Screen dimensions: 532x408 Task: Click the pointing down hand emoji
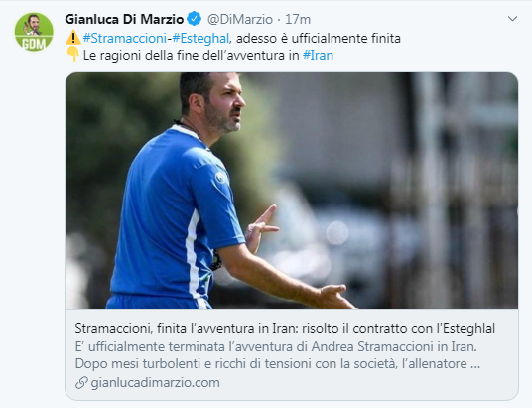pos(72,55)
